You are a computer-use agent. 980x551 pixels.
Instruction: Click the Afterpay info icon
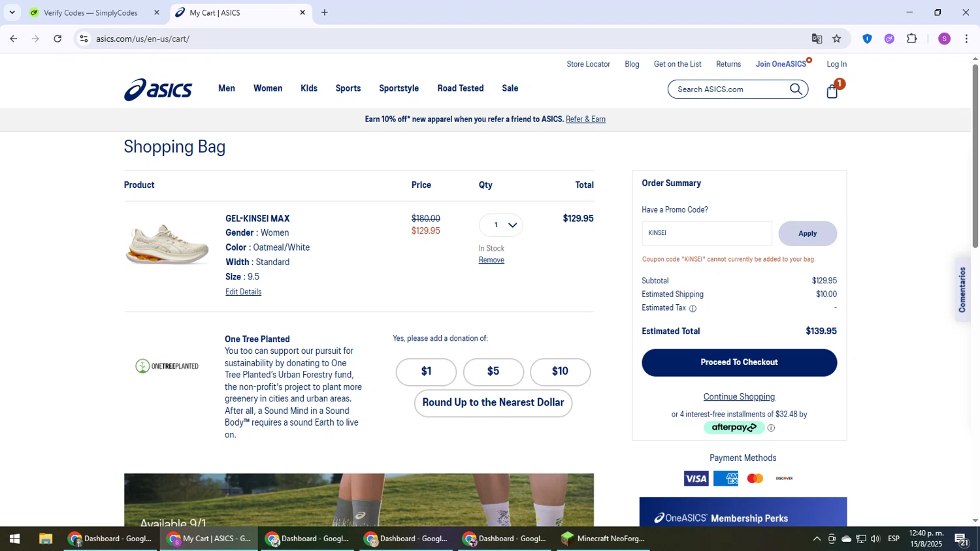[771, 428]
